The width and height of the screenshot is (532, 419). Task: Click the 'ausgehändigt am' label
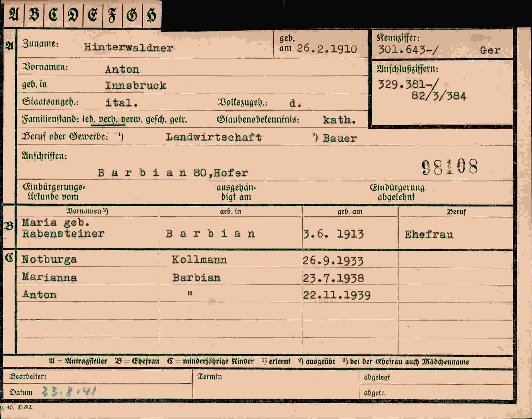click(236, 192)
